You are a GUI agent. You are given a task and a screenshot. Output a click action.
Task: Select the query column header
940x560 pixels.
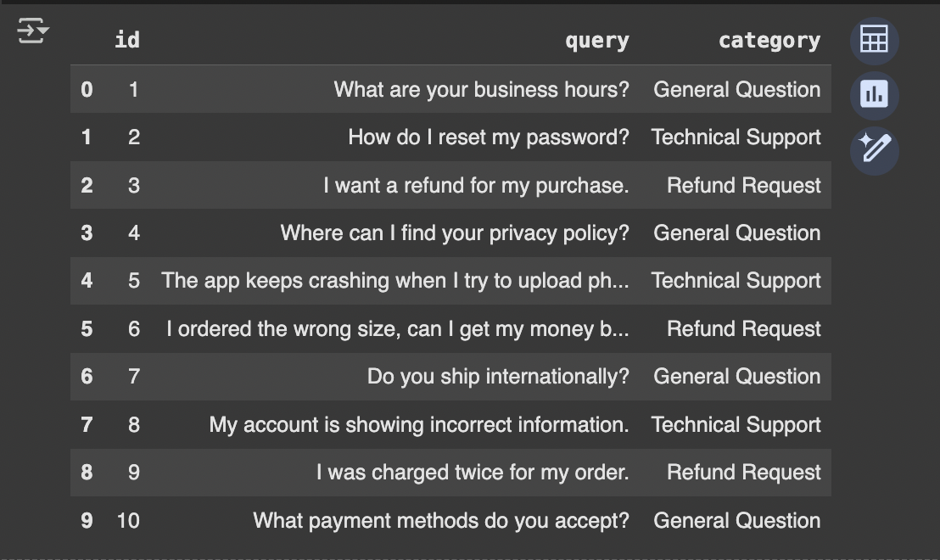[x=597, y=40]
